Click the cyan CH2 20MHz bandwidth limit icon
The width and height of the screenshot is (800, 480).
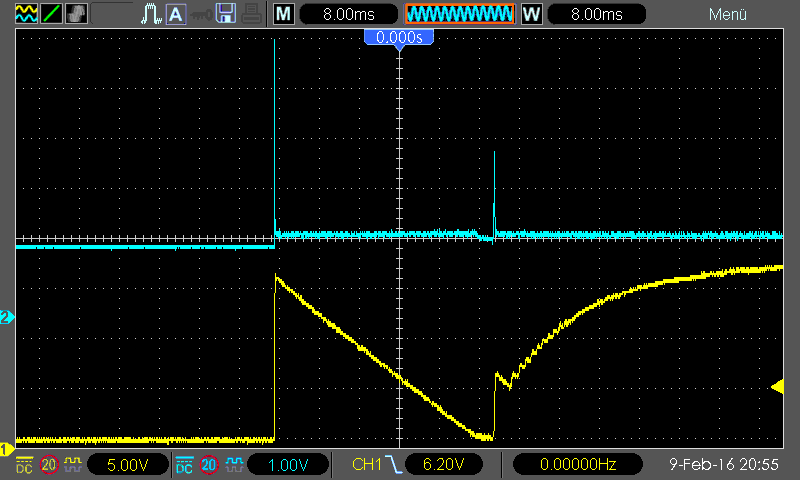click(208, 465)
